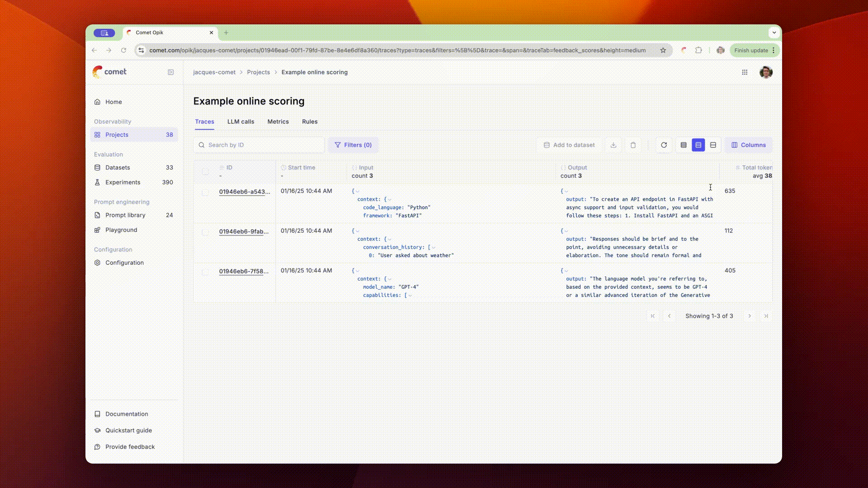Open the apps grid icon
This screenshot has width=868, height=488.
745,72
